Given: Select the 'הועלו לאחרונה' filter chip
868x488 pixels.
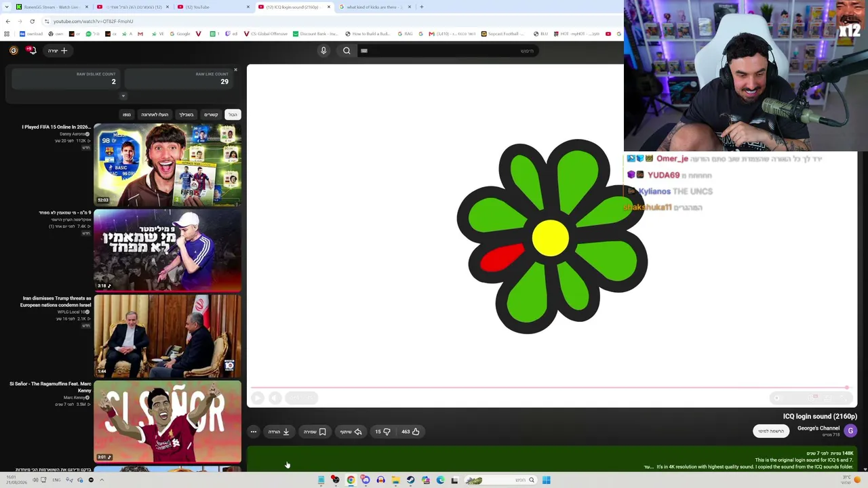Looking at the screenshot, I should click(155, 115).
